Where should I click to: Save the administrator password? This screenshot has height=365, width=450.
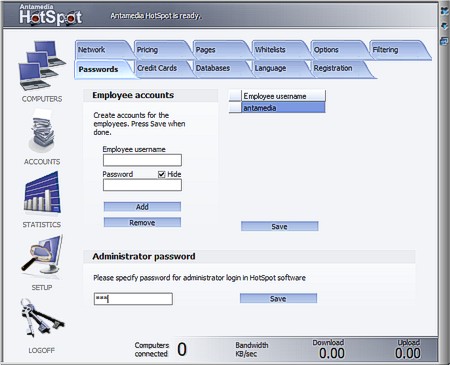(278, 298)
